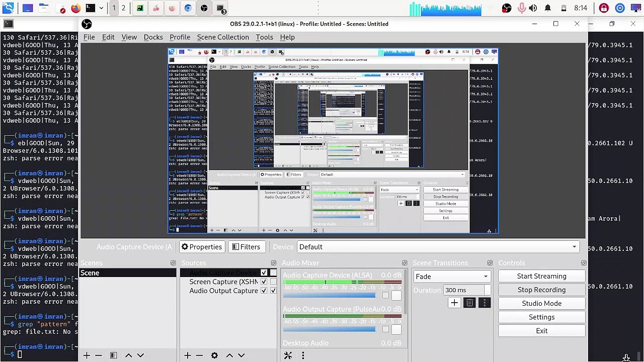644x362 pixels.
Task: Toggle lock checkbox for Audio Capture Device source
Action: click(x=273, y=273)
